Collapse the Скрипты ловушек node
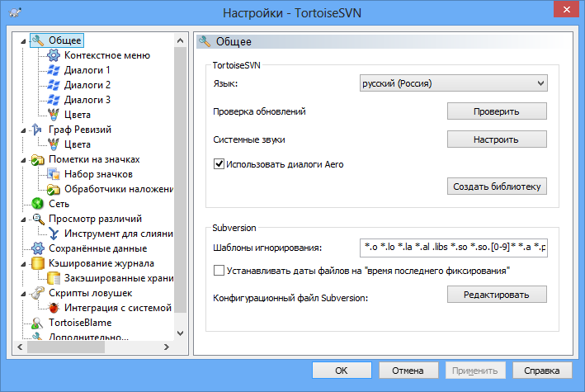585x392 pixels. [23, 294]
